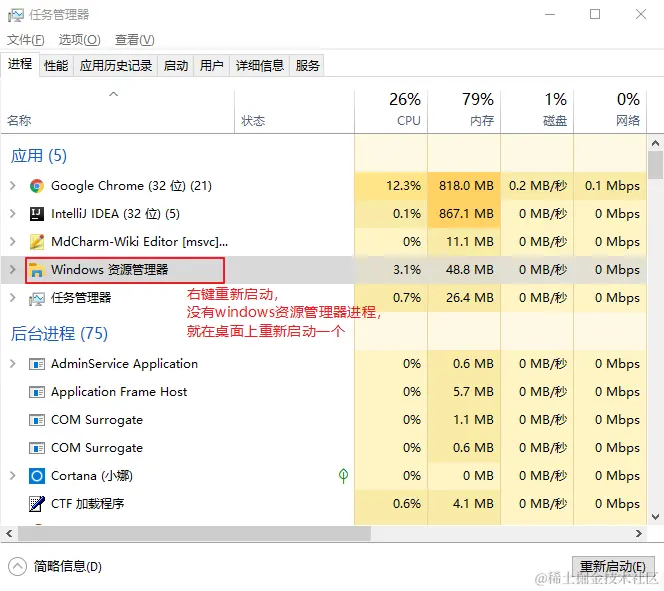Click the 818.0 MB memory cell for Chrome

tap(464, 186)
